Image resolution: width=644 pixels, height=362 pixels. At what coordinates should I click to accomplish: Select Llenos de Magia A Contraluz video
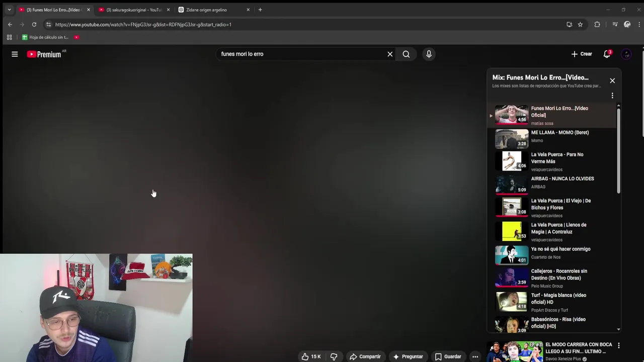tap(551, 231)
